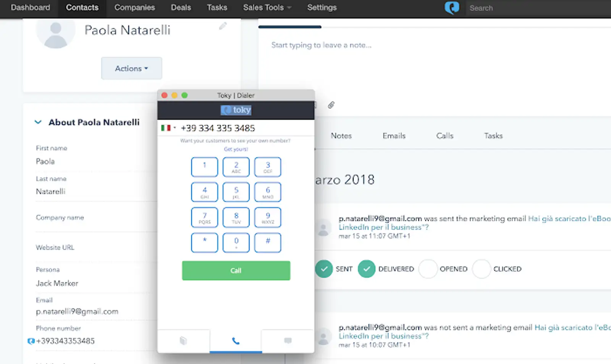611x364 pixels.
Task: Close the Toky Dialer window
Action: (165, 95)
